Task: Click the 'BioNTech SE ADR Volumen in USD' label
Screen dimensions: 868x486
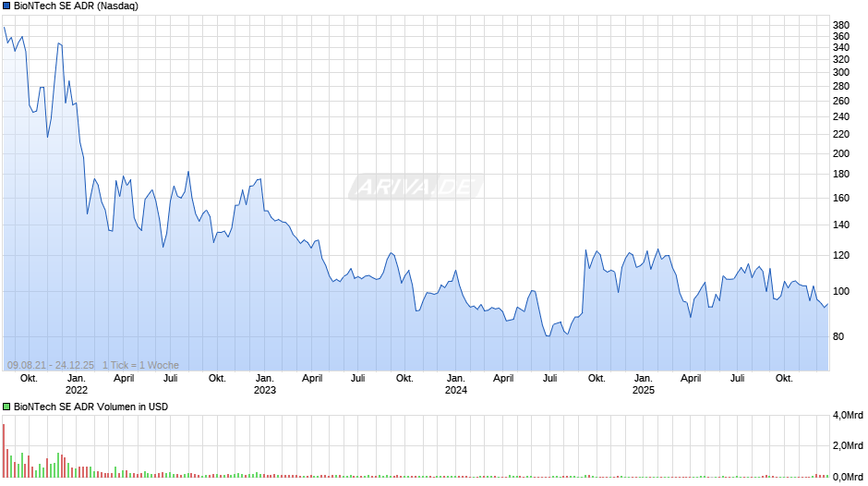Action: tap(90, 407)
